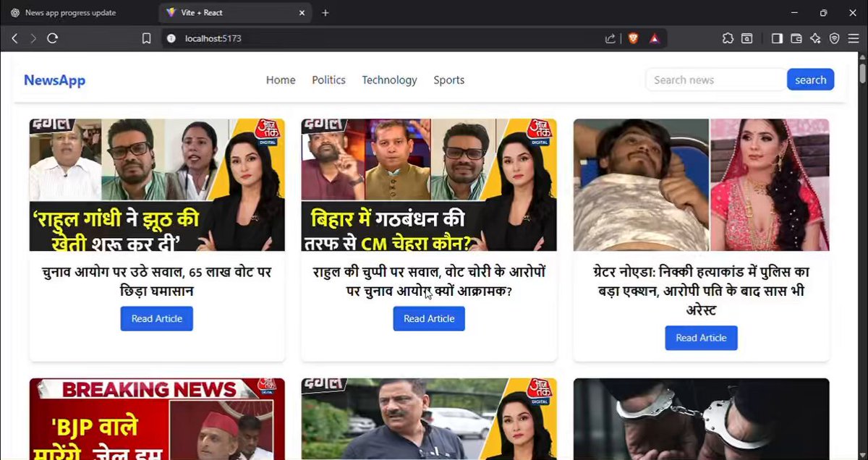
Task: Open the Brave Shields lion icon
Action: (x=634, y=38)
